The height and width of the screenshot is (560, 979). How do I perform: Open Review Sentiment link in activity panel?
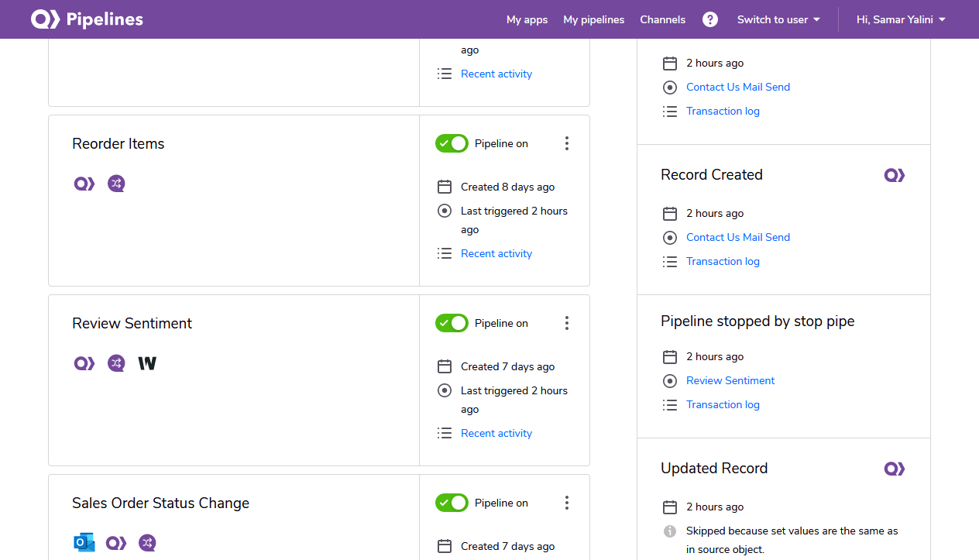[730, 380]
